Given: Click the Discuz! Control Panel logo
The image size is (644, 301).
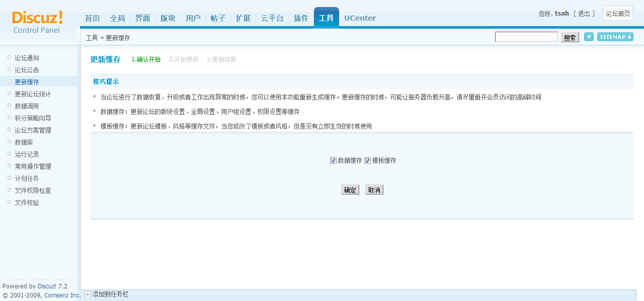Looking at the screenshot, I should [x=37, y=22].
